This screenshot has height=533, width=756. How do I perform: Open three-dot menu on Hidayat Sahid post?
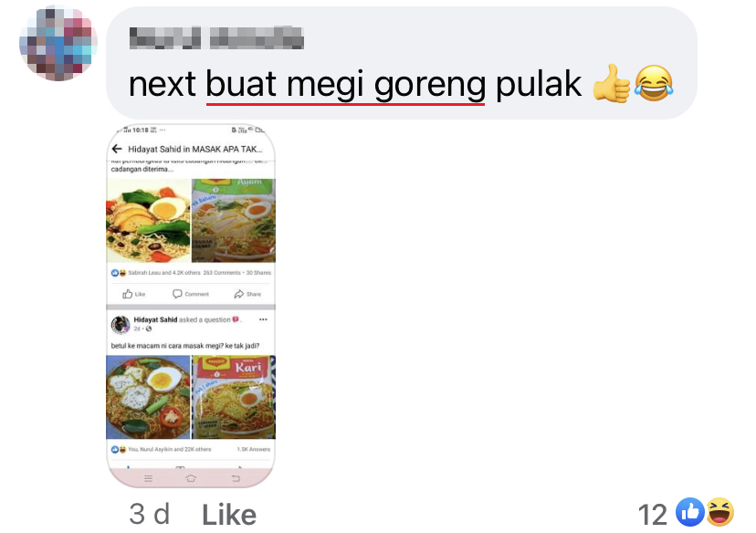click(263, 319)
